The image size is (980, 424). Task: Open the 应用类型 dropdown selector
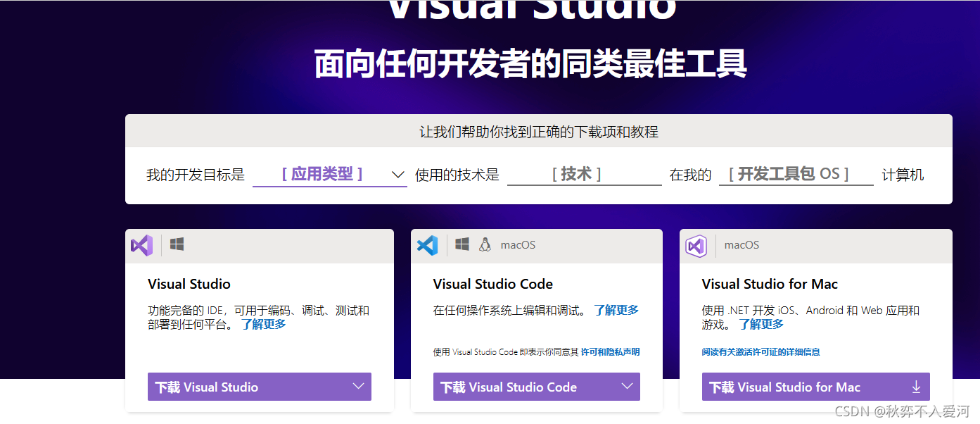pyautogui.click(x=329, y=174)
